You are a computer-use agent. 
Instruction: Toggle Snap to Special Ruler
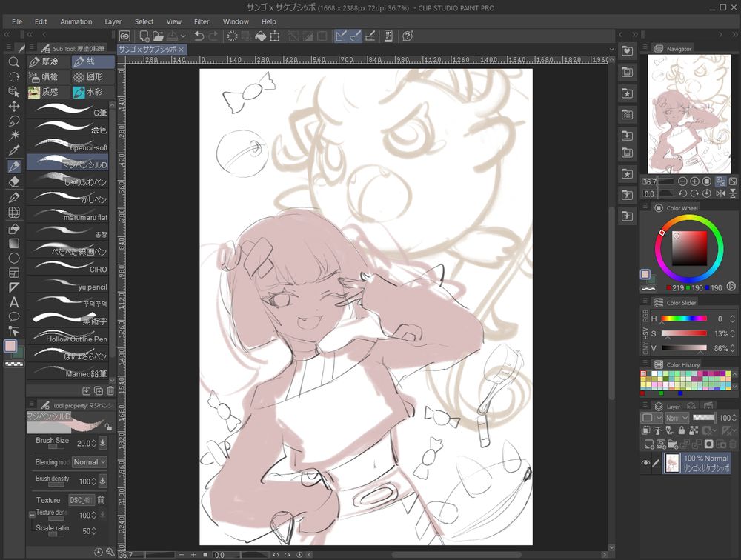356,36
